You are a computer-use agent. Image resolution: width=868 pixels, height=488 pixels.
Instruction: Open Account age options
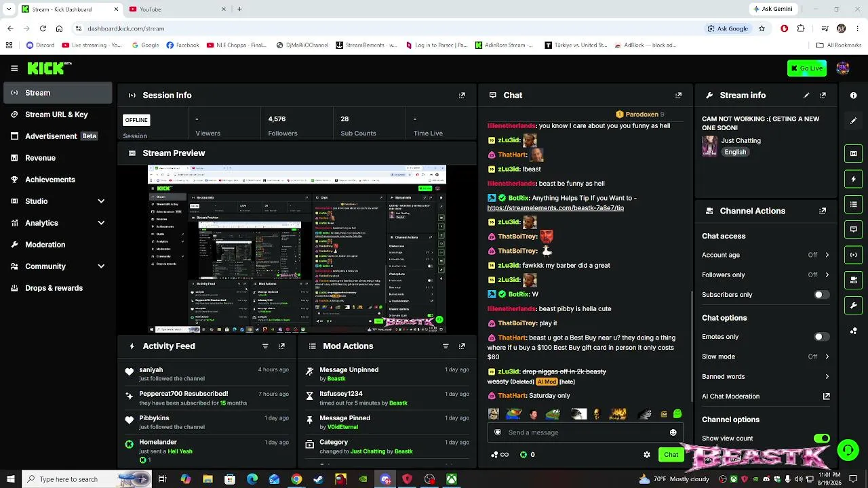pyautogui.click(x=766, y=256)
